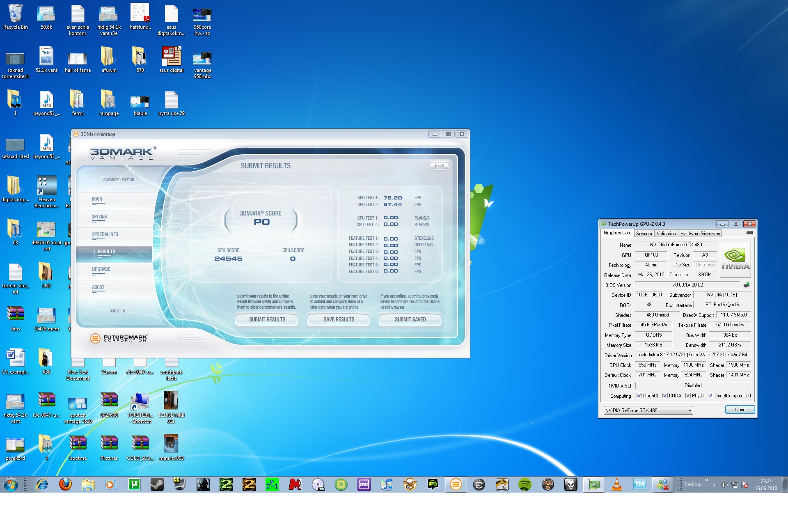Viewport: 788px width, 532px height.
Task: Go to MAIN in 3DMark sidebar
Action: pos(114,201)
